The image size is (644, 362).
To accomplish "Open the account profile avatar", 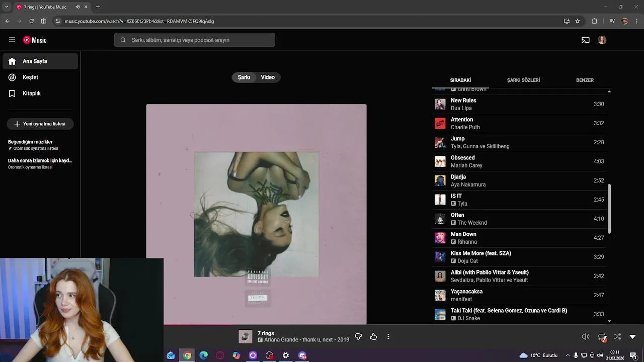I will point(602,40).
